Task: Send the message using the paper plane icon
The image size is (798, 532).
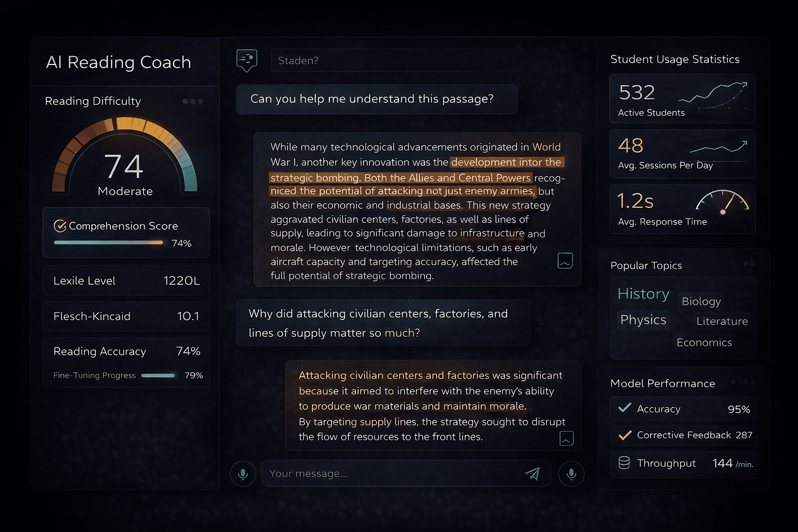Action: [x=533, y=473]
